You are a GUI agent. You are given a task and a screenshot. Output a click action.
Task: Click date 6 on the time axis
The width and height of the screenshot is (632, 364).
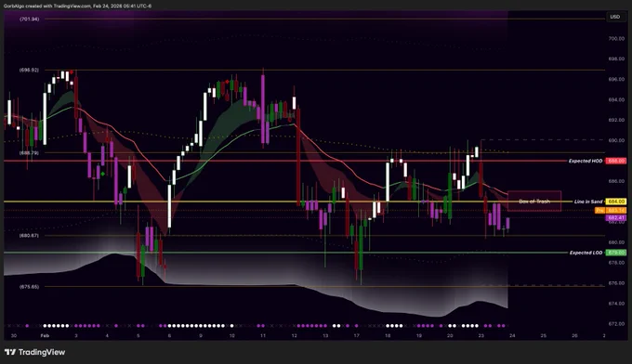pos(169,335)
